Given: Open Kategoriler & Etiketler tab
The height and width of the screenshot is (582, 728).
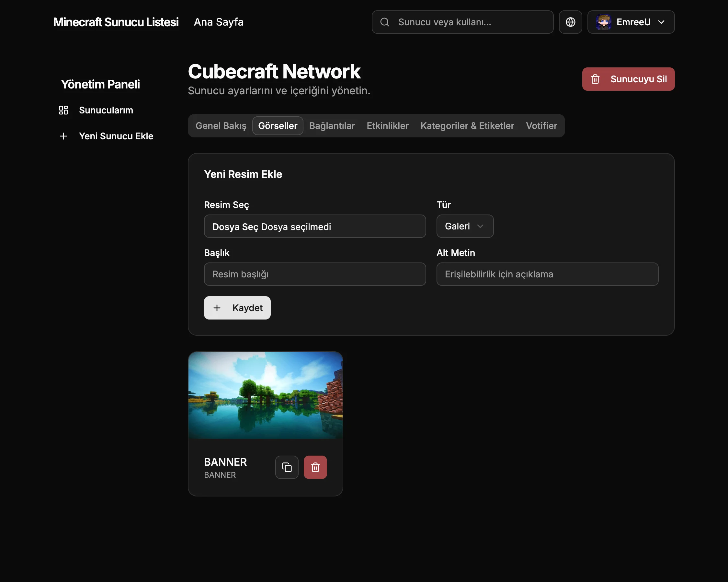Looking at the screenshot, I should 467,126.
